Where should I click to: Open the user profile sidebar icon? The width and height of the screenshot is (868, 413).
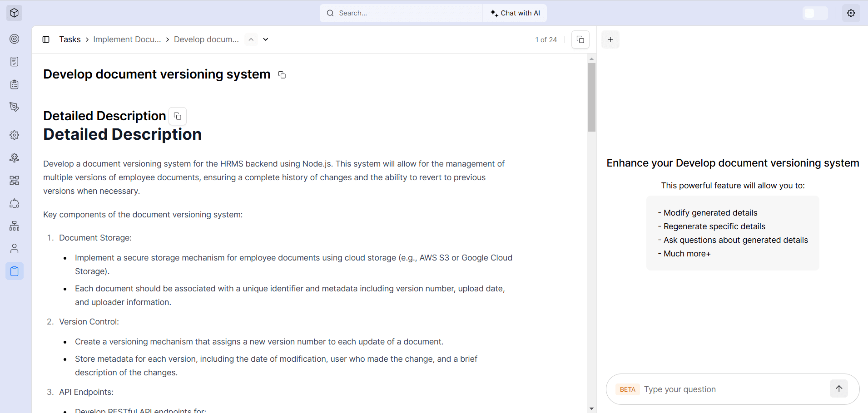(x=15, y=249)
